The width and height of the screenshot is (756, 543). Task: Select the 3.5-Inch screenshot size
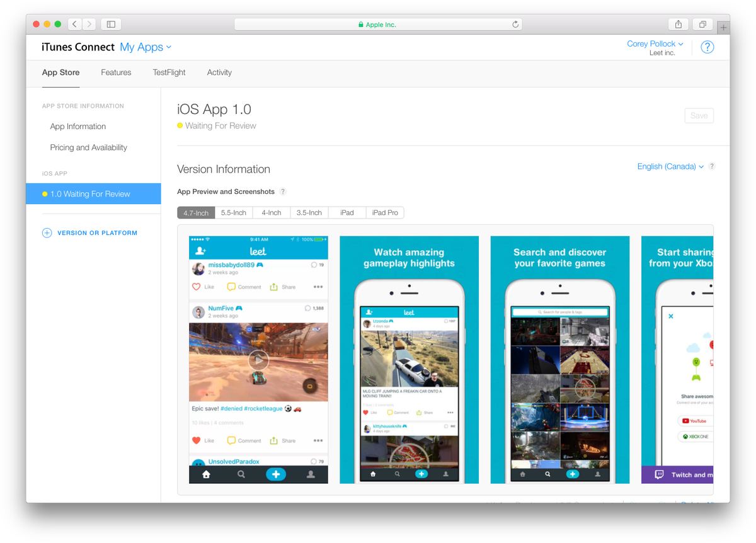click(x=309, y=213)
